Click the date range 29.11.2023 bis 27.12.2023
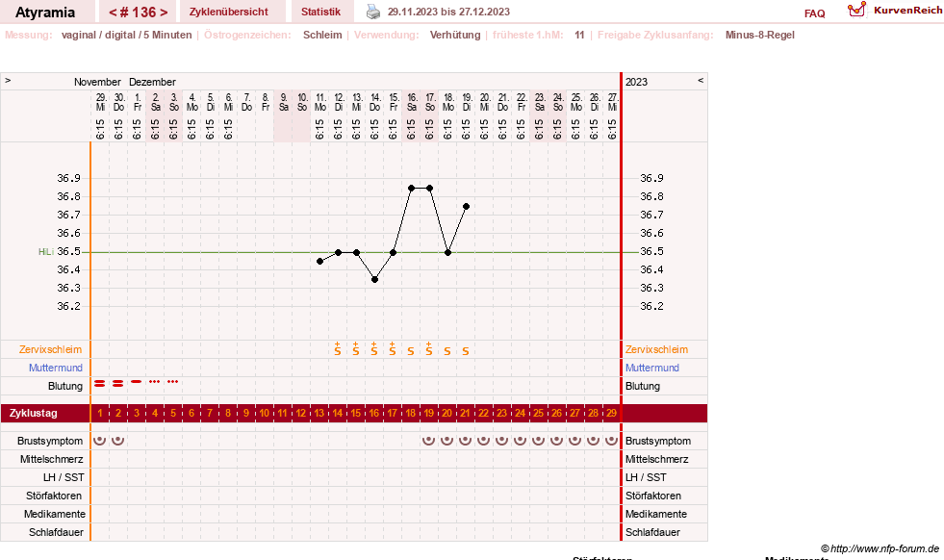The width and height of the screenshot is (944, 560). click(448, 12)
